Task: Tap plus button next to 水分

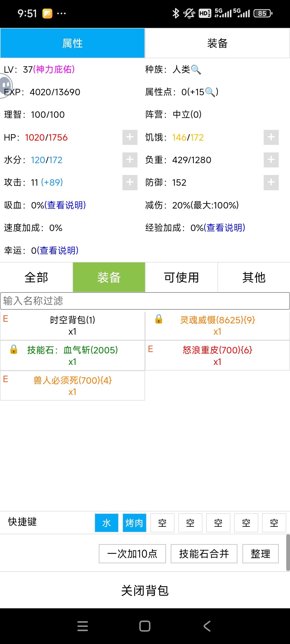Action: click(130, 160)
